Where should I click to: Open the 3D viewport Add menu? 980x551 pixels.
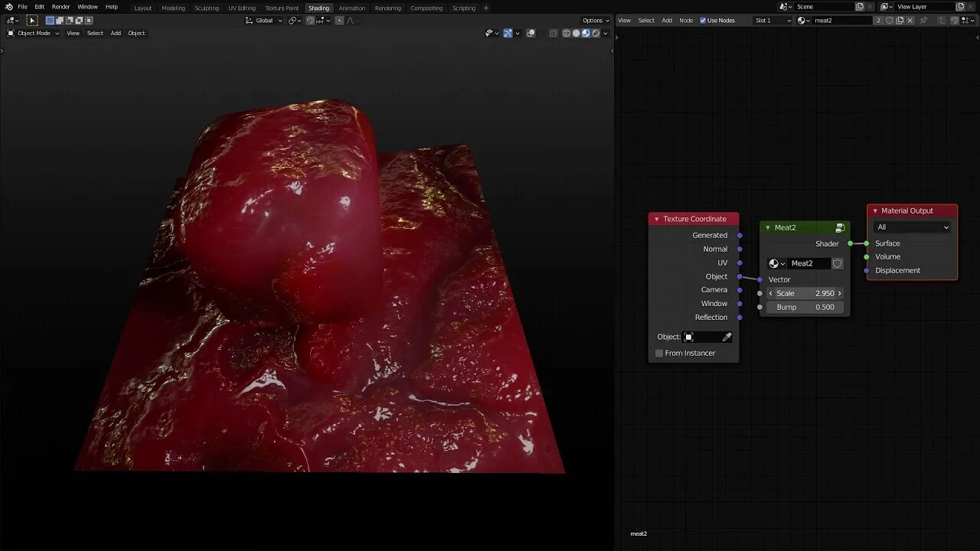[x=116, y=33]
